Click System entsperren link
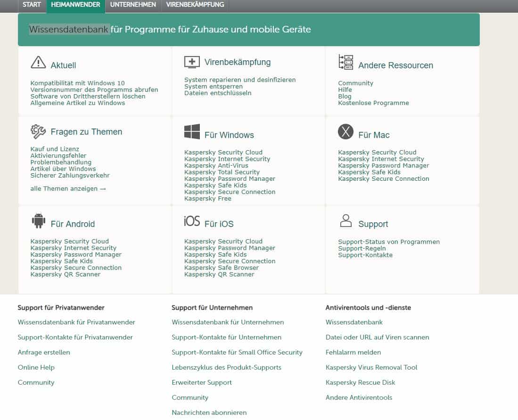518x420 pixels. pos(214,86)
